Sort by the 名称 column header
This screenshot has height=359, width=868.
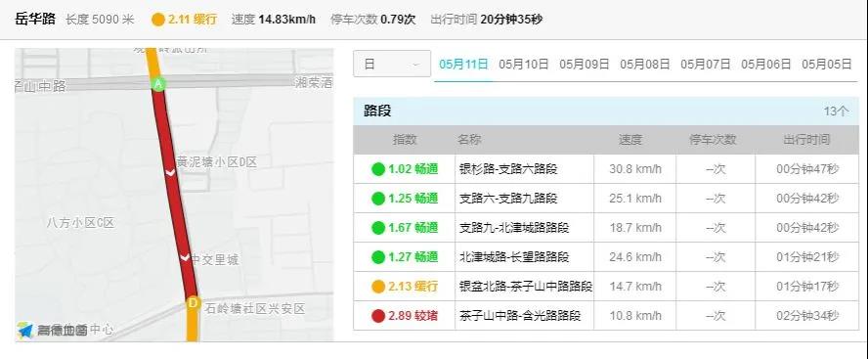tap(469, 140)
